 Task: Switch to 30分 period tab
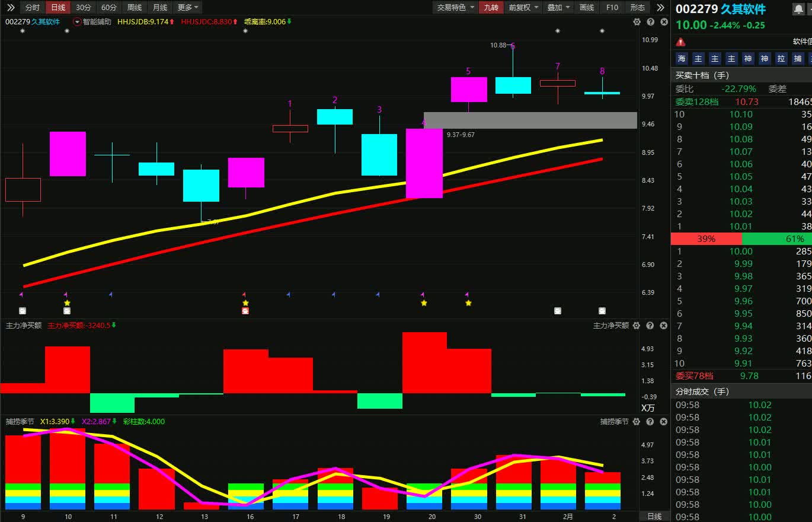[x=84, y=8]
